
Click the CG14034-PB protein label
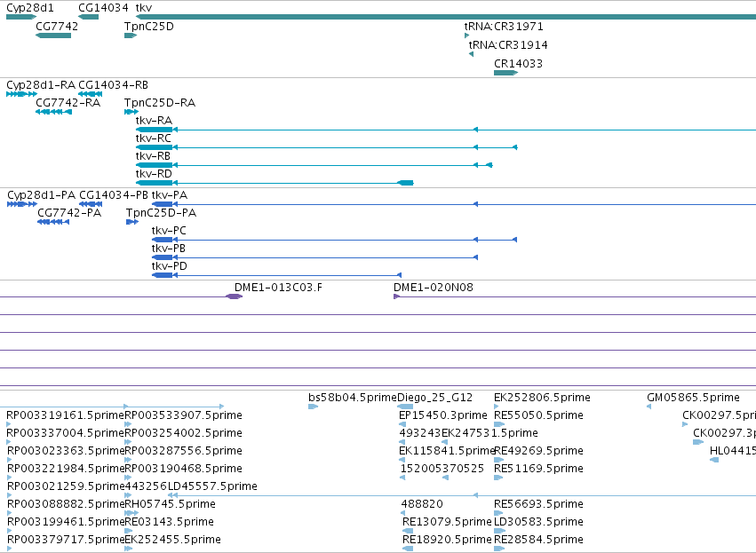point(114,195)
